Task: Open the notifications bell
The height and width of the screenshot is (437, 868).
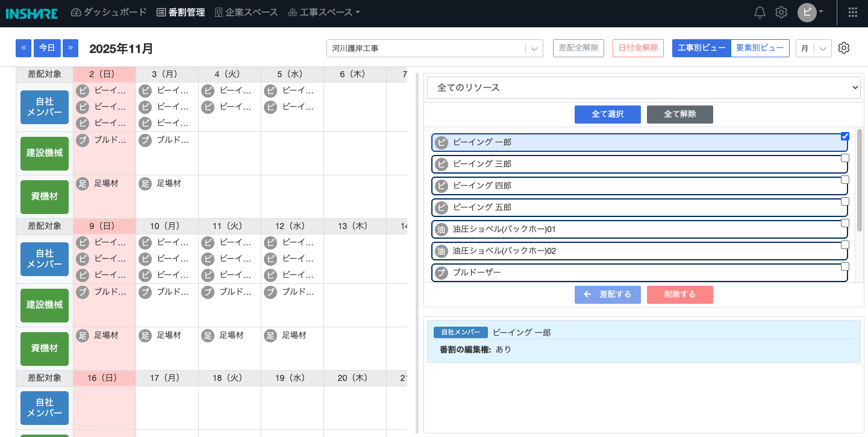Action: click(x=760, y=12)
